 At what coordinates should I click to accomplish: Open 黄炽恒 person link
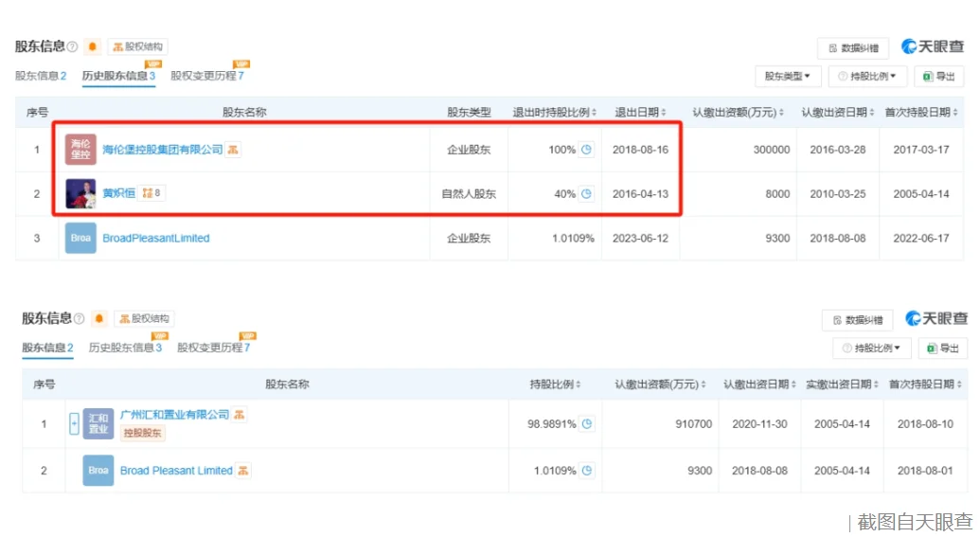click(x=118, y=193)
